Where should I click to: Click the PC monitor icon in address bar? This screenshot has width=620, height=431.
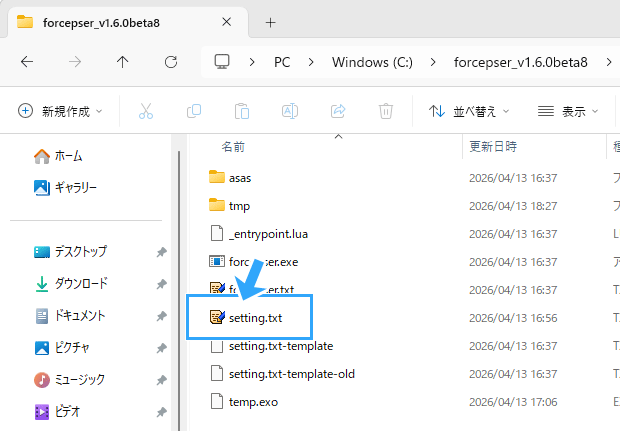click(222, 62)
